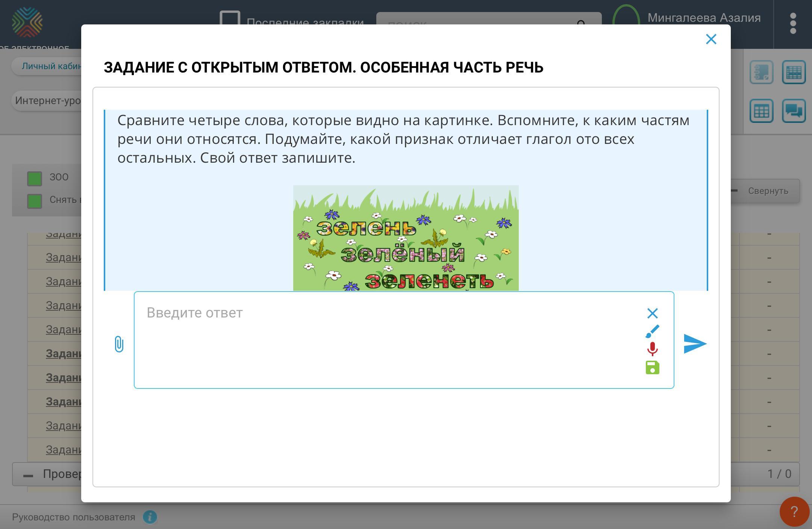The height and width of the screenshot is (529, 812).
Task: Click the user guide info icon
Action: (150, 517)
